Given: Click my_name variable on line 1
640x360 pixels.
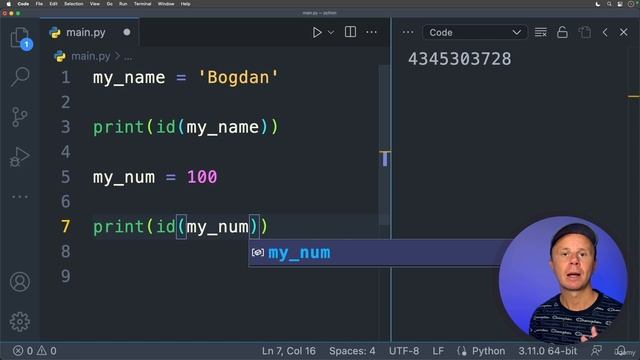Looking at the screenshot, I should click(x=129, y=78).
